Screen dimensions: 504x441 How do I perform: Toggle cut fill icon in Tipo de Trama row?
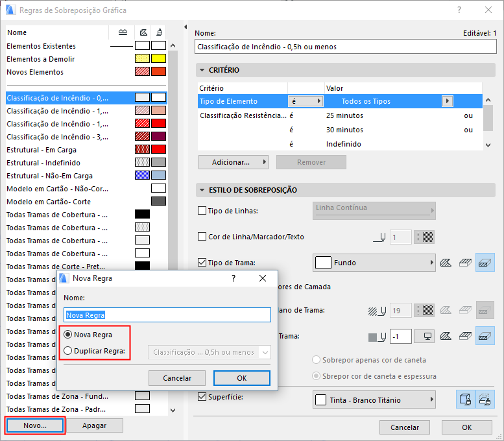point(485,263)
